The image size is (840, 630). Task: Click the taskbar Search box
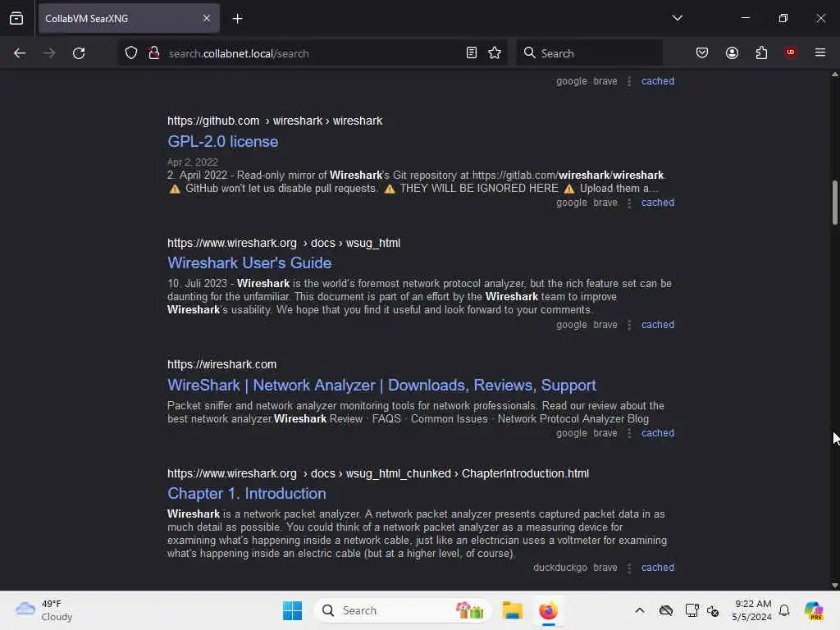pos(403,610)
